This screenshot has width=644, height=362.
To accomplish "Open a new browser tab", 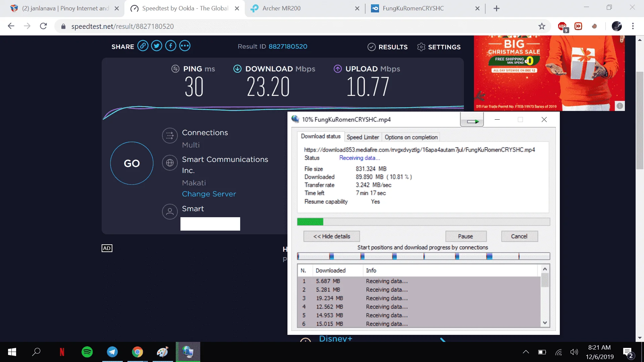I will (497, 8).
